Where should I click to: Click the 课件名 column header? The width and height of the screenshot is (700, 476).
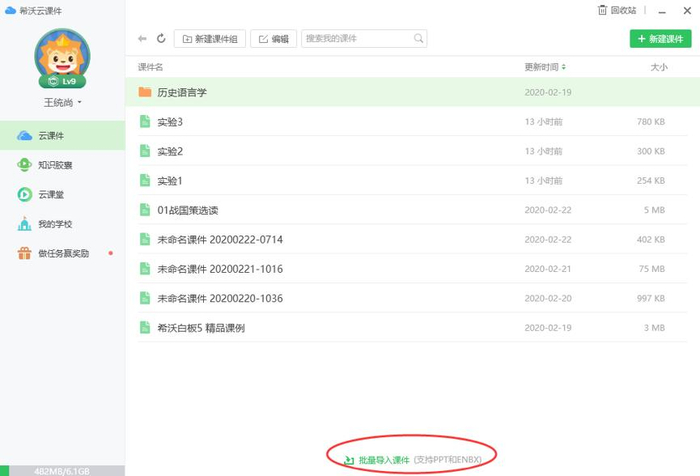click(150, 67)
